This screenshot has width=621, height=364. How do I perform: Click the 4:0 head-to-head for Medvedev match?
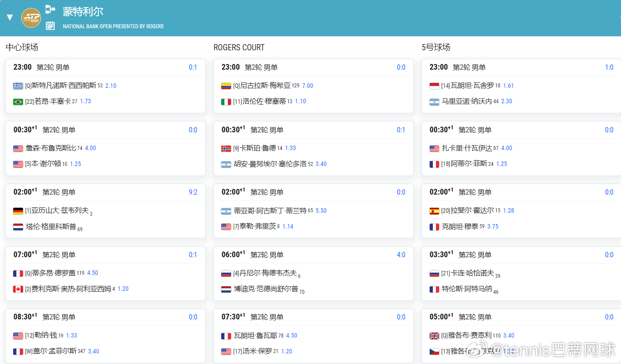[401, 255]
